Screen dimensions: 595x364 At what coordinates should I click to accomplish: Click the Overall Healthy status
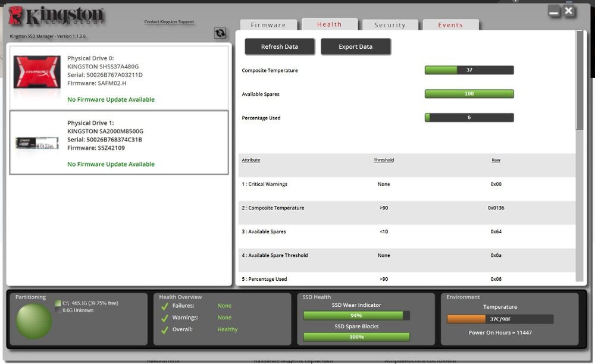(x=227, y=330)
